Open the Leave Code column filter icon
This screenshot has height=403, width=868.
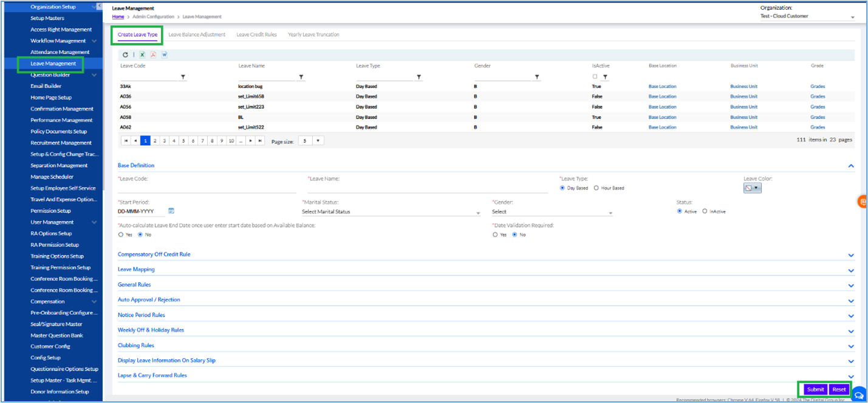[183, 77]
